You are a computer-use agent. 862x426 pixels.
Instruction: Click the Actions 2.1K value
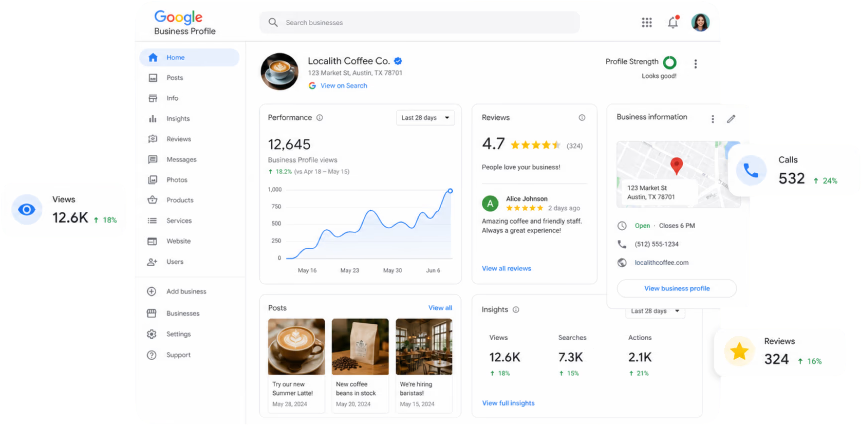pyautogui.click(x=640, y=357)
